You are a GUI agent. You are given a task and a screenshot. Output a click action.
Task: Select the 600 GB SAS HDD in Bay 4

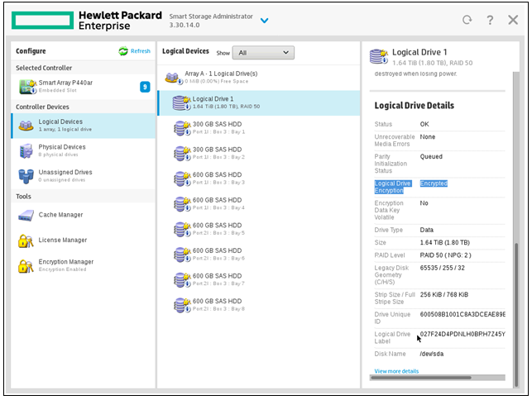click(258, 204)
